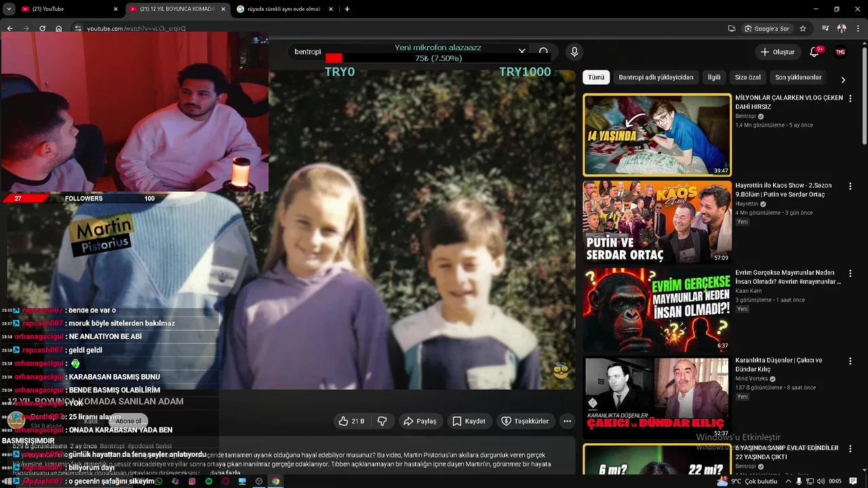Click the Teşekkürler thanks button
The image size is (868, 488).
tap(525, 421)
